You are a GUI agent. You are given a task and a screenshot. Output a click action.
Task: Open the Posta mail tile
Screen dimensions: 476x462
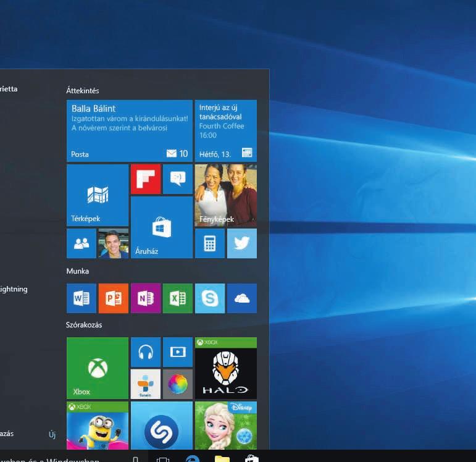[129, 130]
